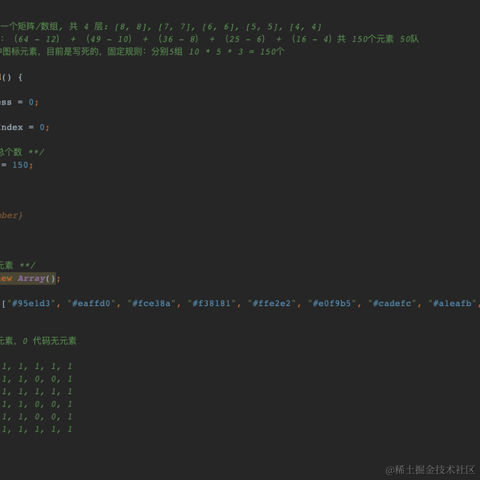Place cursor in the "#fce38a" string

(151, 303)
